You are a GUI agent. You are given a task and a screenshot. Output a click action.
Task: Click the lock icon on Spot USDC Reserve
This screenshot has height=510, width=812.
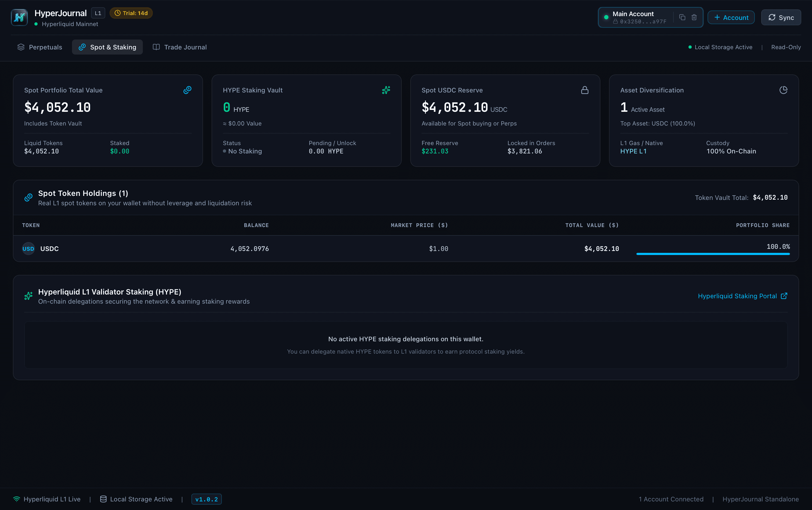[585, 90]
